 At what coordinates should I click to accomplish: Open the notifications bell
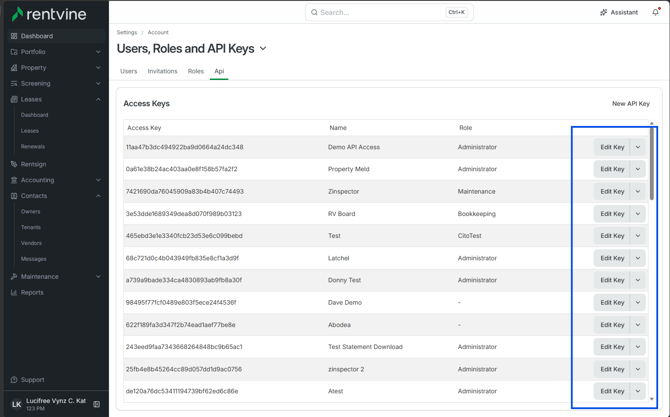tap(655, 12)
